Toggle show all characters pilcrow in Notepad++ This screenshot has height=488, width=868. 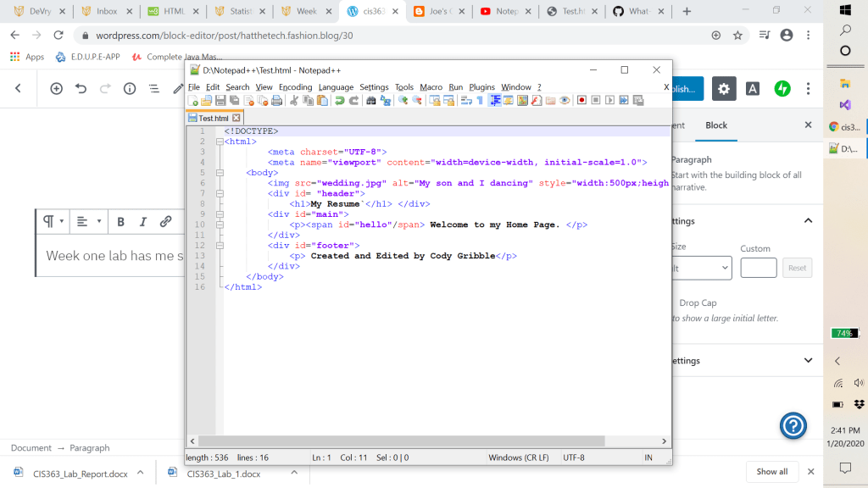pos(480,101)
